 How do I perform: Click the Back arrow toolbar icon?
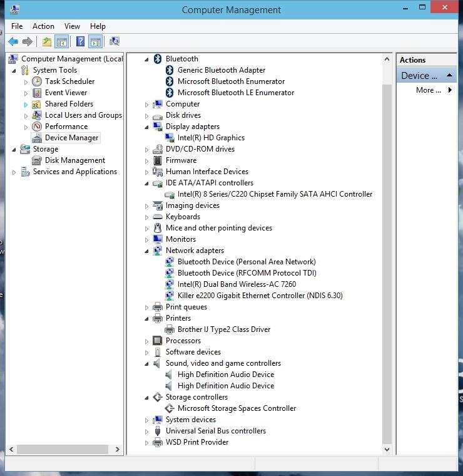tap(13, 41)
